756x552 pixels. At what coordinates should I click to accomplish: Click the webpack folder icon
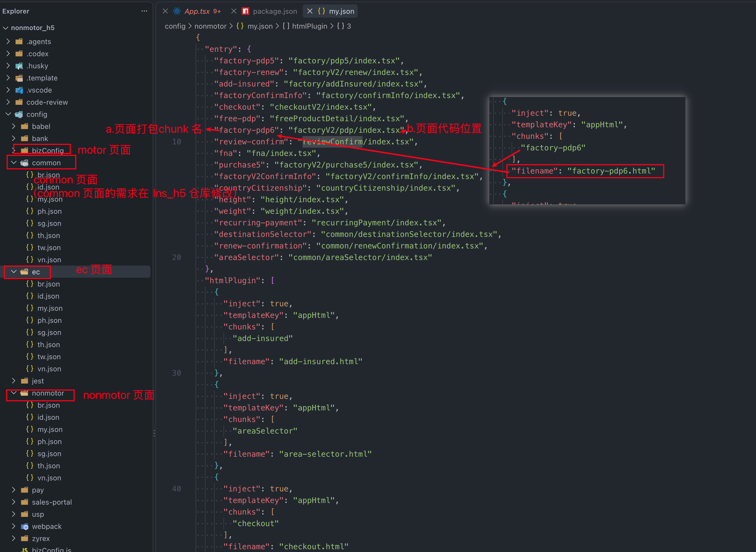click(25, 526)
